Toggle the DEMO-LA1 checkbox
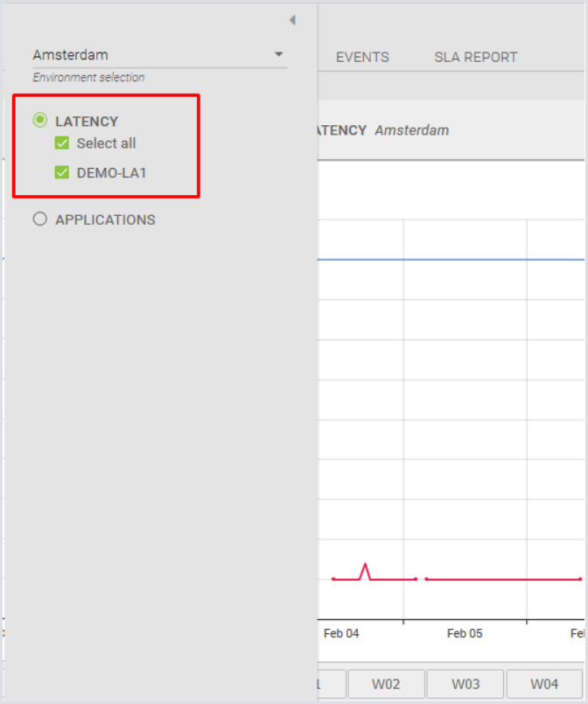Image resolution: width=588 pixels, height=704 pixels. pyautogui.click(x=62, y=172)
